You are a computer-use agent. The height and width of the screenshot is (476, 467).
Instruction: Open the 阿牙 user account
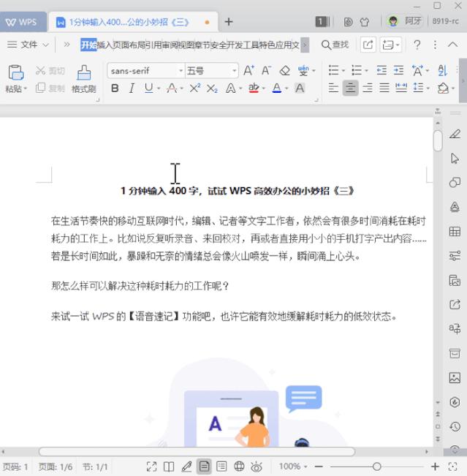click(x=405, y=21)
